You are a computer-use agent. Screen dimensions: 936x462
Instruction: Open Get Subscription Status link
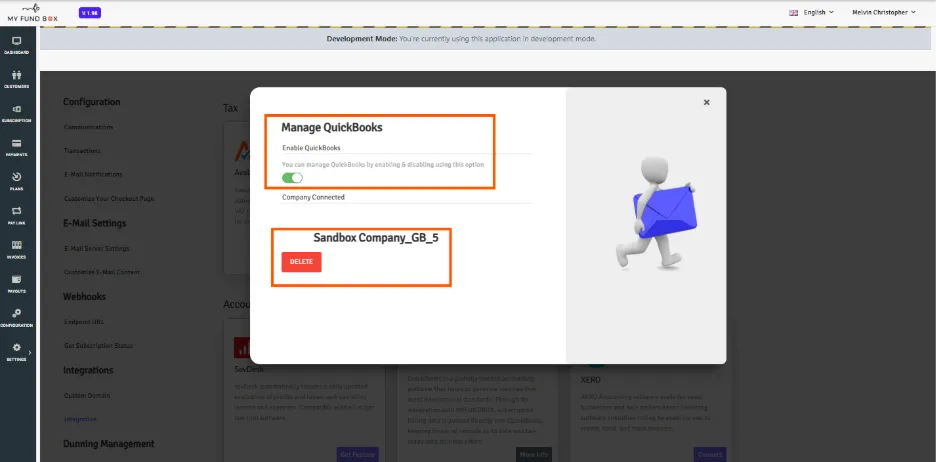click(x=98, y=346)
